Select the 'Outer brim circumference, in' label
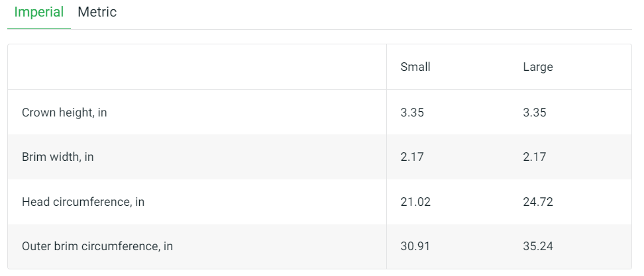 (x=97, y=246)
